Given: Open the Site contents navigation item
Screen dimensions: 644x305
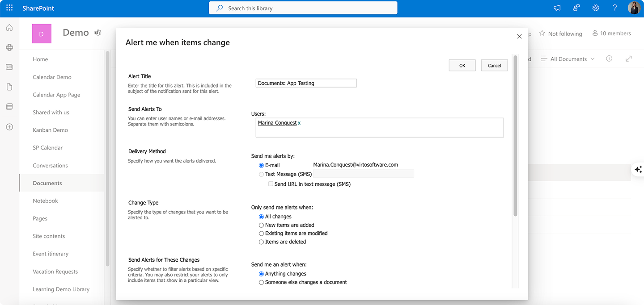Looking at the screenshot, I should click(x=48, y=236).
